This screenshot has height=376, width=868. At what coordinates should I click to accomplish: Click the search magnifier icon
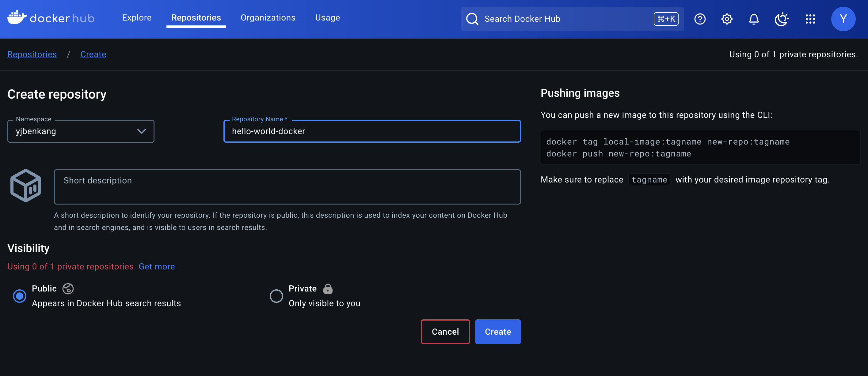click(472, 19)
